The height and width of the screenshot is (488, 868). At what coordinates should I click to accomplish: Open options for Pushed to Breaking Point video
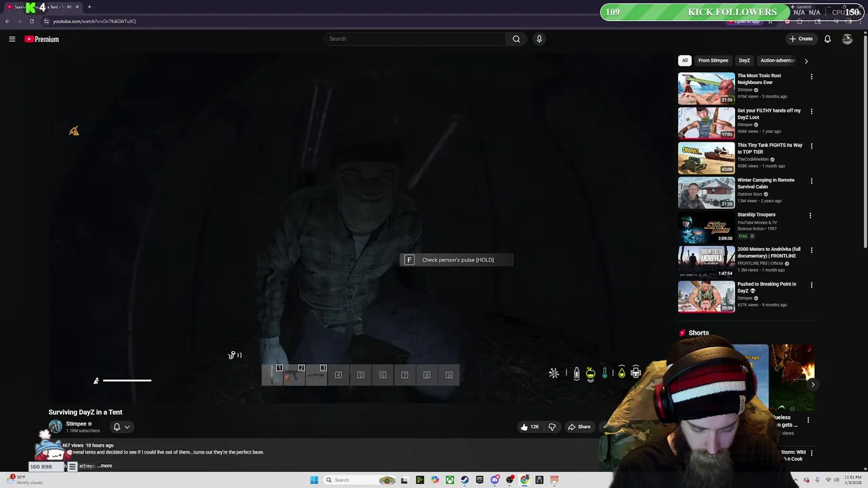coord(811,285)
